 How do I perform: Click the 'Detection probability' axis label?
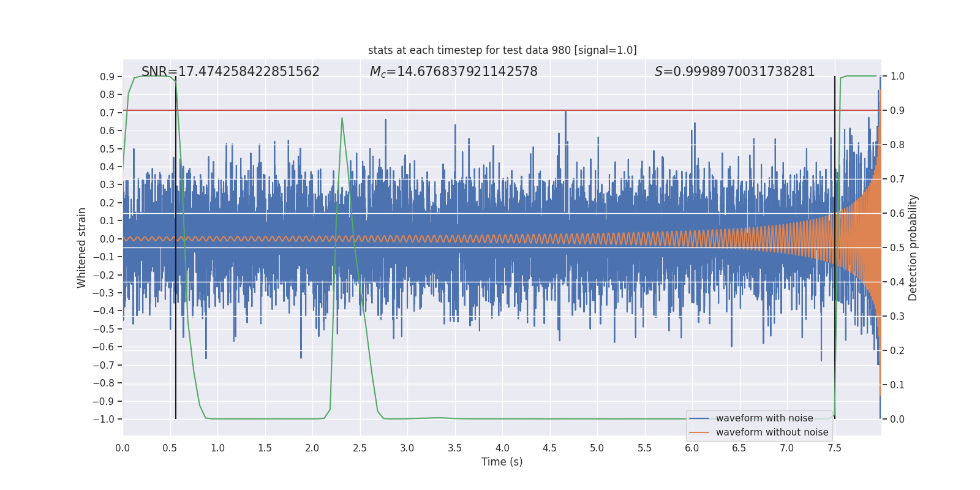[913, 247]
